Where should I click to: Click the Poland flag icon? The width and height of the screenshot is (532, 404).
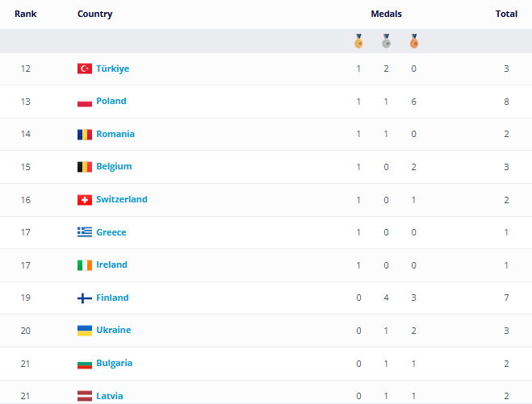[84, 102]
